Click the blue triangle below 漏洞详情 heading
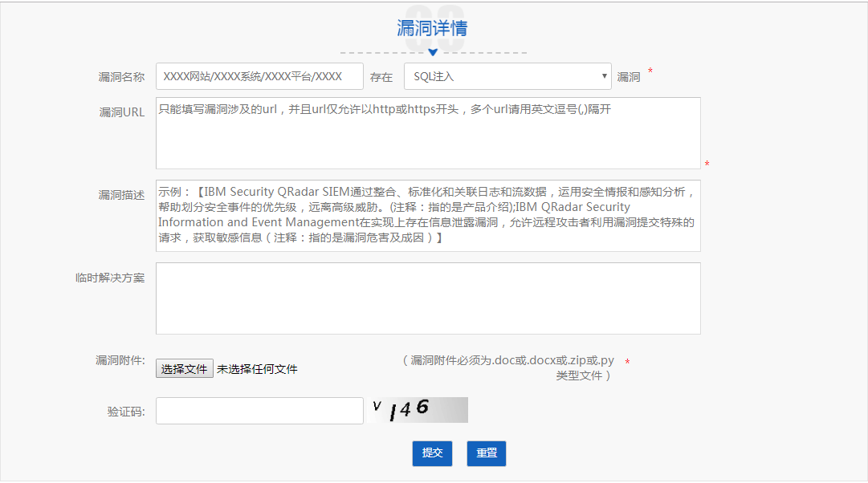Viewport: 868px width, 483px height. (x=433, y=52)
